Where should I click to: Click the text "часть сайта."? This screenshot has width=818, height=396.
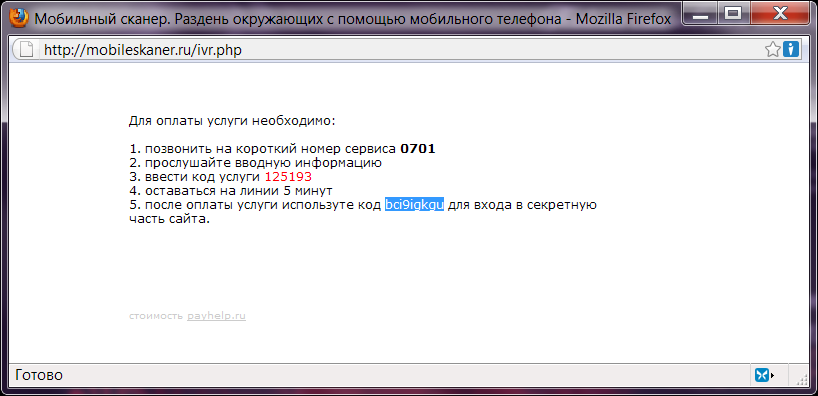pos(169,219)
